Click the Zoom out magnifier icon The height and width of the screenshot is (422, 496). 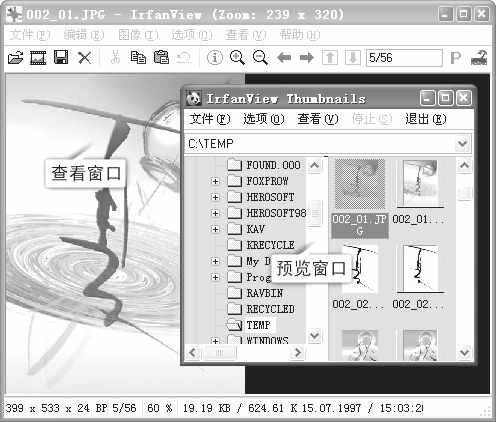point(260,58)
